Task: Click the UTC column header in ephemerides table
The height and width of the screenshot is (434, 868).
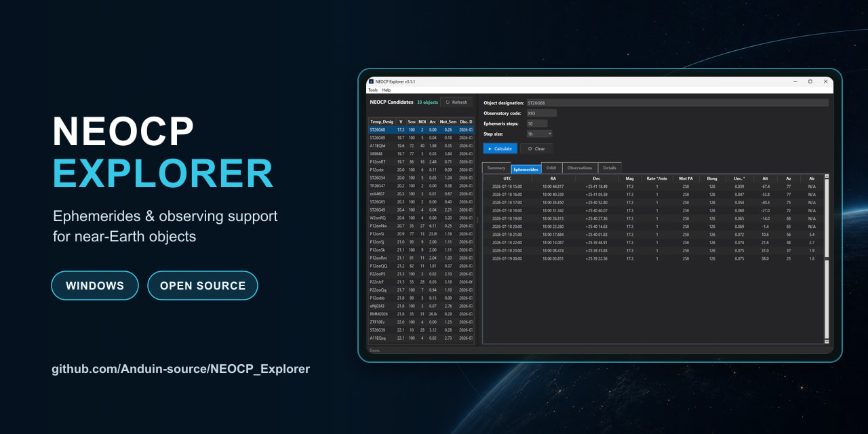Action: (507, 178)
